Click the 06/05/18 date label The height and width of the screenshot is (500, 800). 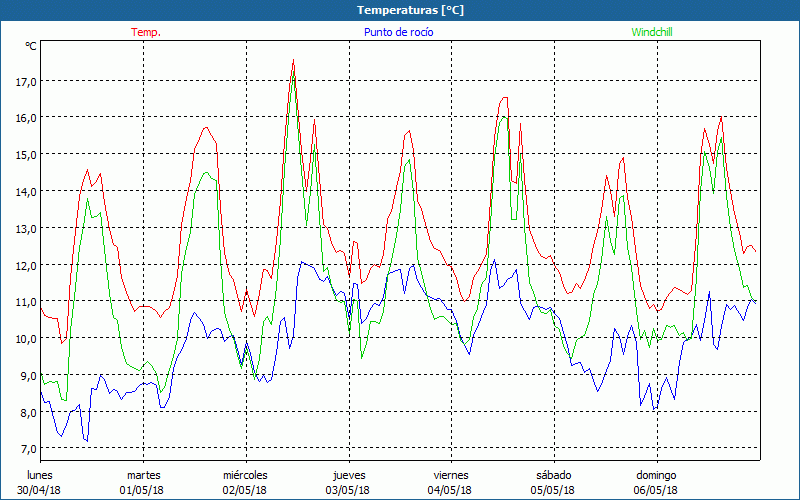point(656,490)
